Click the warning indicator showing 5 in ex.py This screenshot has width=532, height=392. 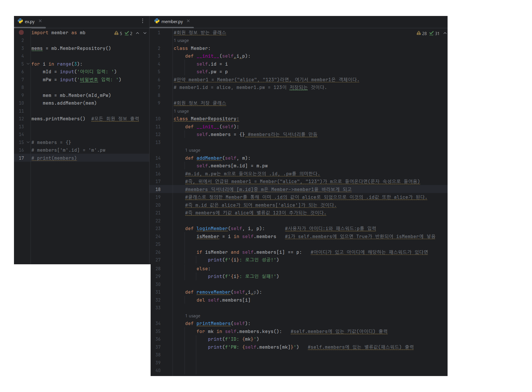point(118,33)
